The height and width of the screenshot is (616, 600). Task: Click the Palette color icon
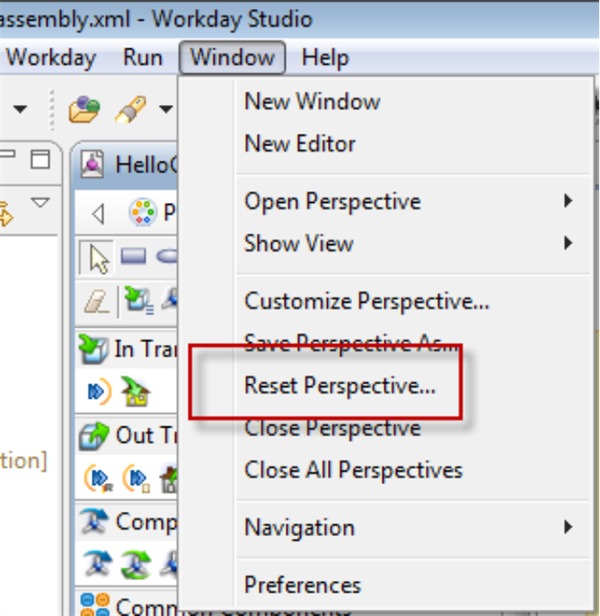142,212
